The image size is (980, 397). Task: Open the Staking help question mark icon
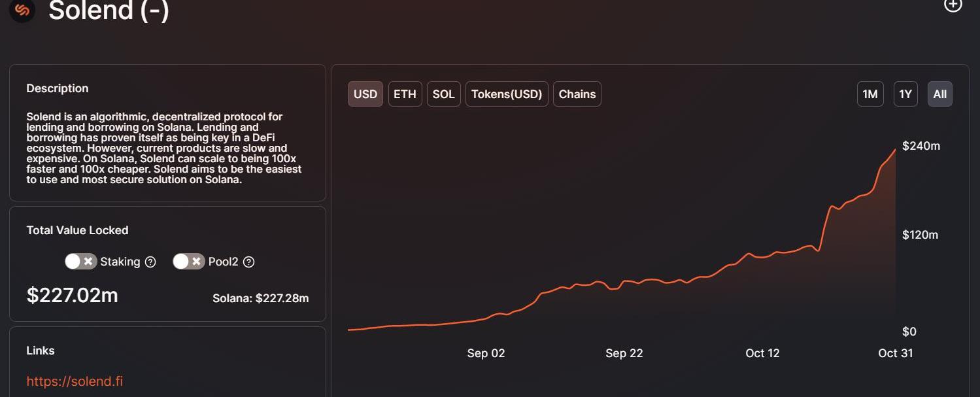(x=150, y=262)
